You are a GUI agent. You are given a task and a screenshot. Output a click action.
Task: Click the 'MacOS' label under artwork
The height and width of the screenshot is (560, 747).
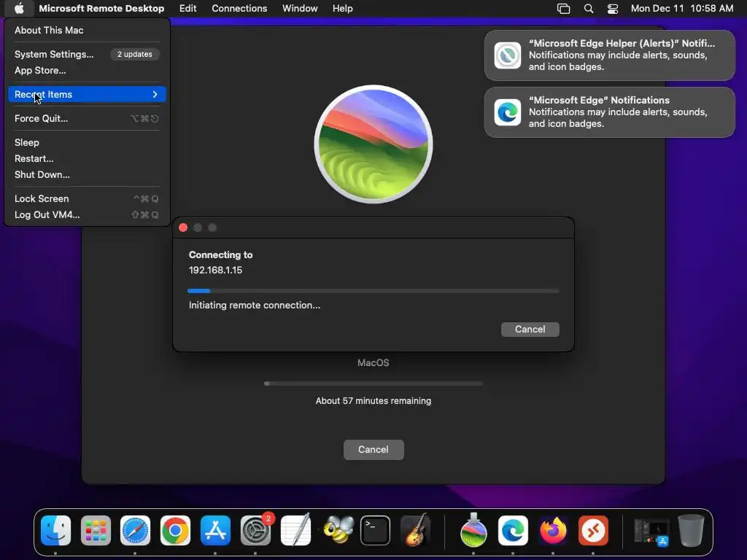373,363
